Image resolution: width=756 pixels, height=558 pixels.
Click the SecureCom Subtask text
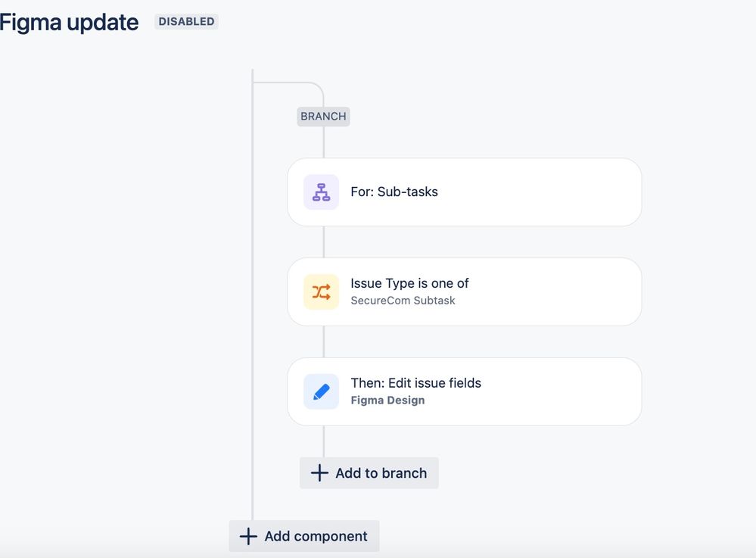point(403,301)
